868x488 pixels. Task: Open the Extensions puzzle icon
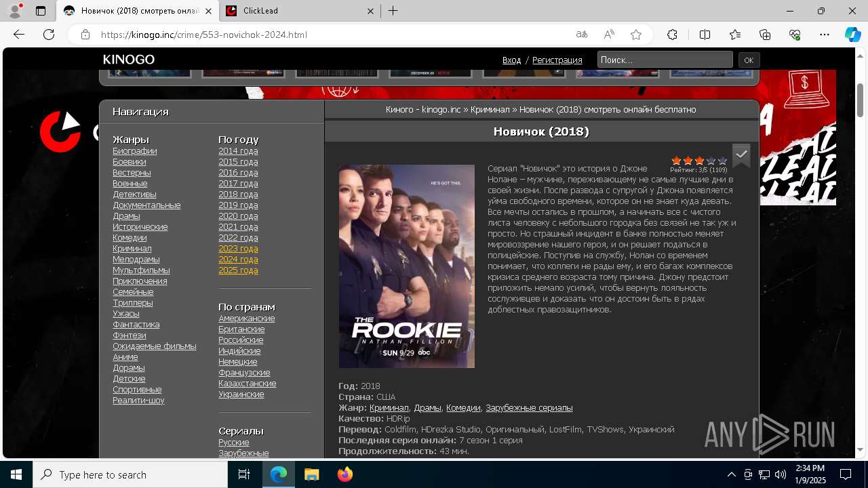click(672, 35)
